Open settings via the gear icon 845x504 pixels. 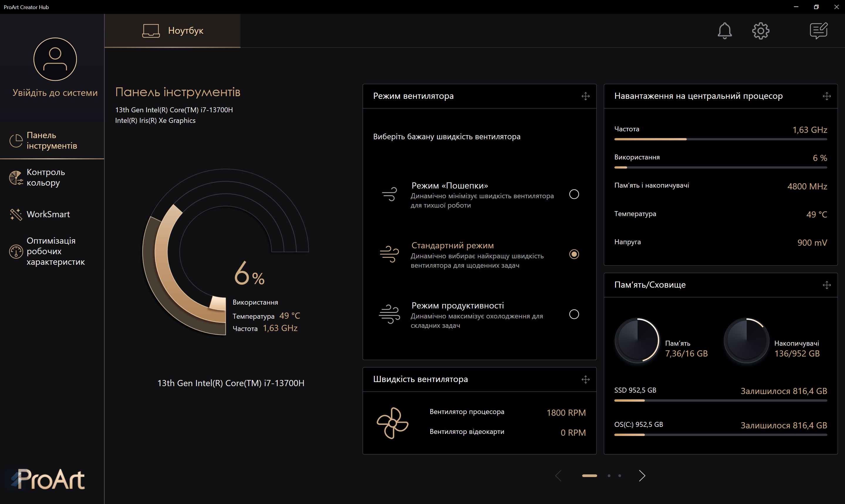[760, 31]
